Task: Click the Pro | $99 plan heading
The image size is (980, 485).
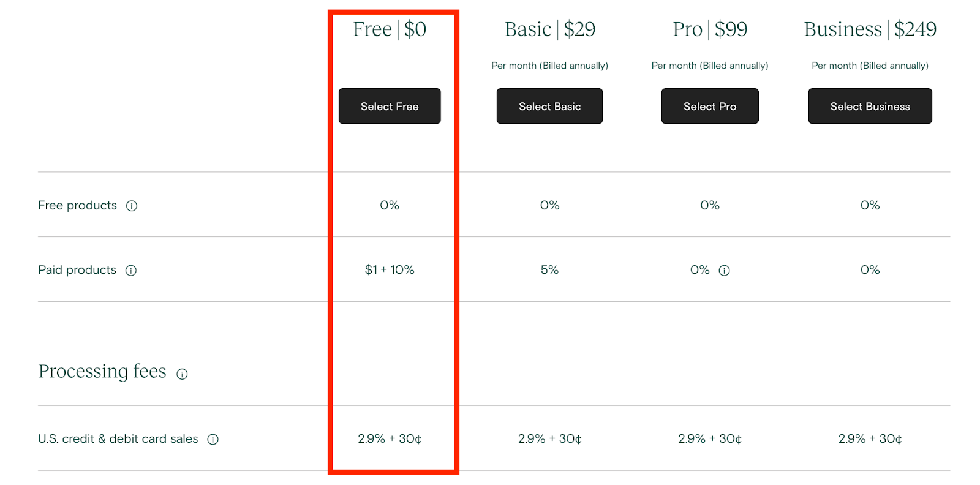Action: 710,29
